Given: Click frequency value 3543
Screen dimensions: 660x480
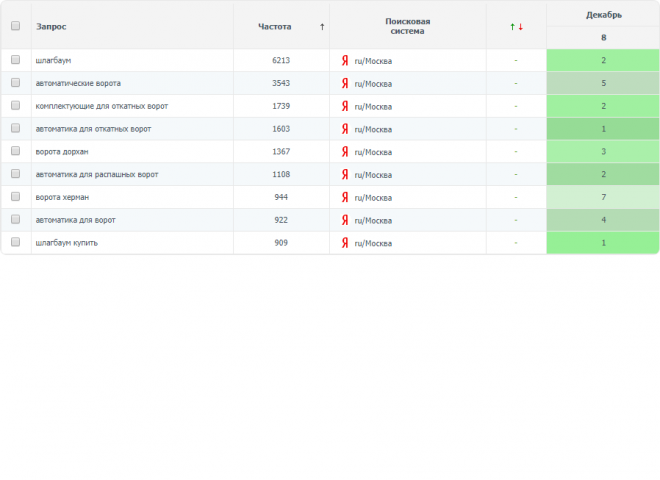Looking at the screenshot, I should pos(281,83).
